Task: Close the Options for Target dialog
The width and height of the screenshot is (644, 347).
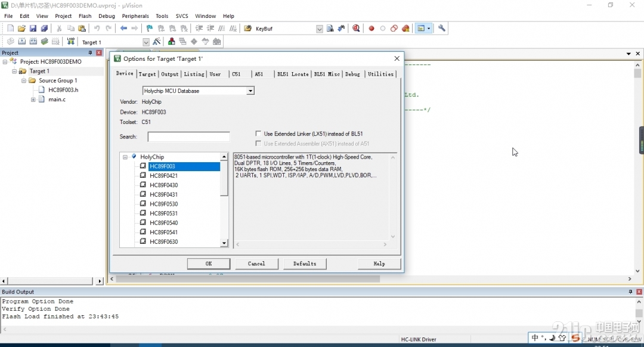Action: (x=397, y=58)
